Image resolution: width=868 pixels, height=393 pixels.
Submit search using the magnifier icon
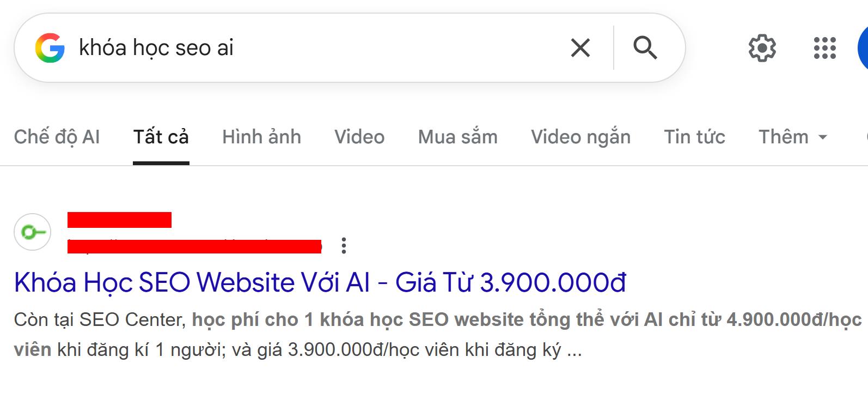point(645,47)
